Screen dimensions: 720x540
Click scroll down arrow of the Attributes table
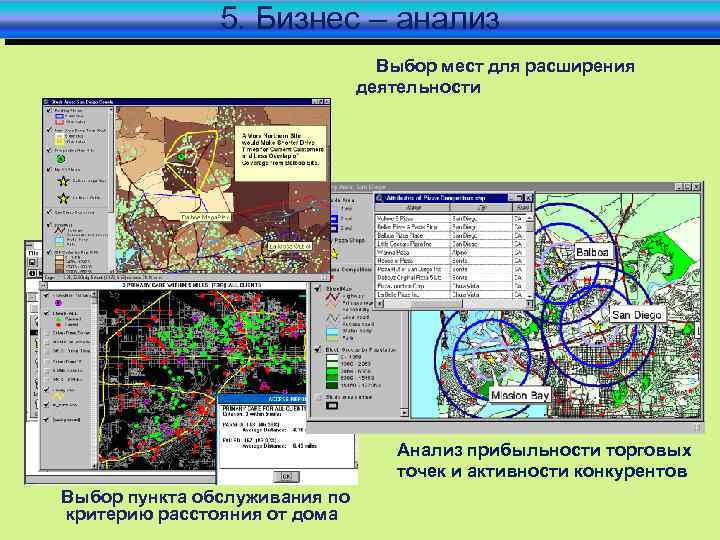coord(530,295)
